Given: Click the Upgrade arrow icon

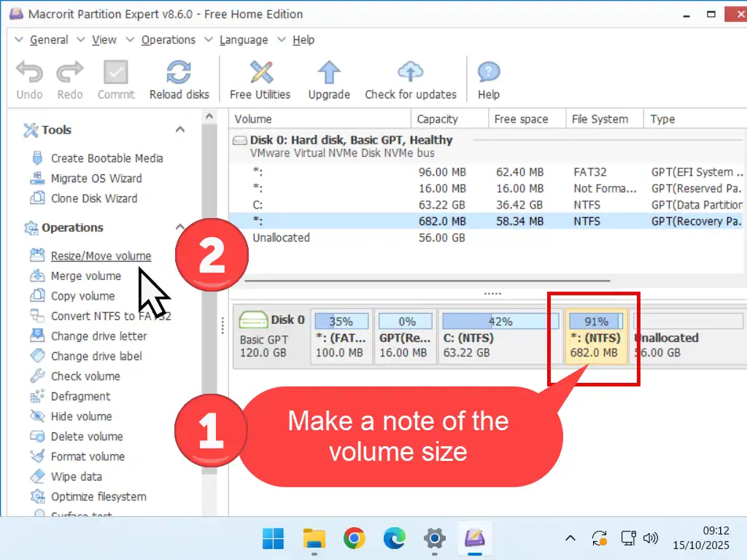Looking at the screenshot, I should [328, 73].
